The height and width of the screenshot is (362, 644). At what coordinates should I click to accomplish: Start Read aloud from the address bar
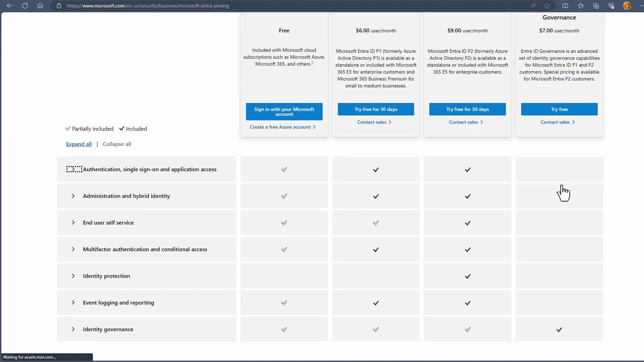[533, 6]
